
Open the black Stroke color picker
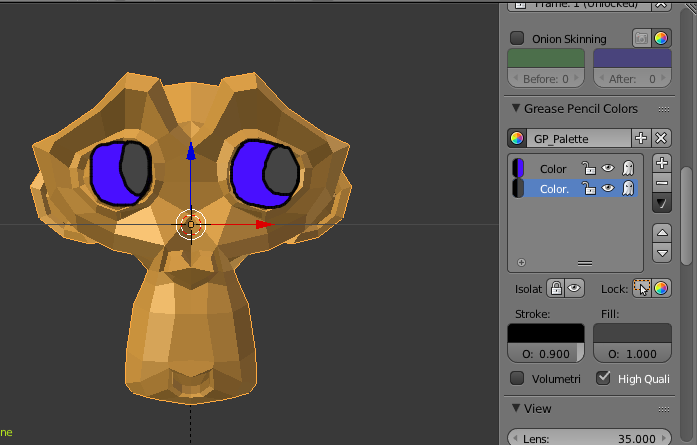[x=546, y=333]
